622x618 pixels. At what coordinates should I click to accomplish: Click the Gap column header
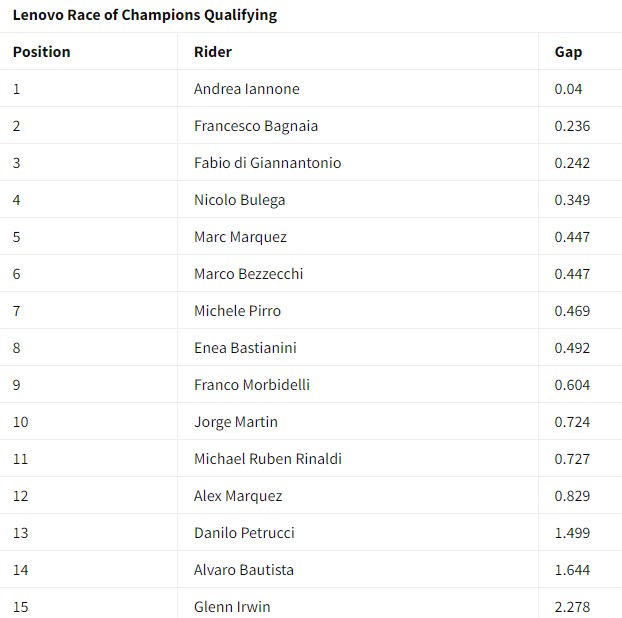(x=568, y=52)
